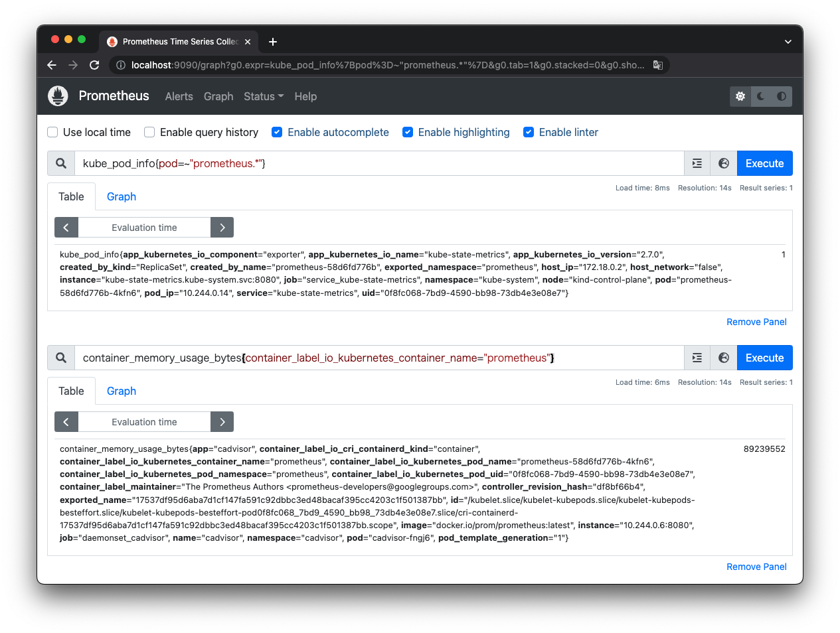Step evaluation time back in first panel
Viewport: 840px width, 633px height.
[66, 228]
